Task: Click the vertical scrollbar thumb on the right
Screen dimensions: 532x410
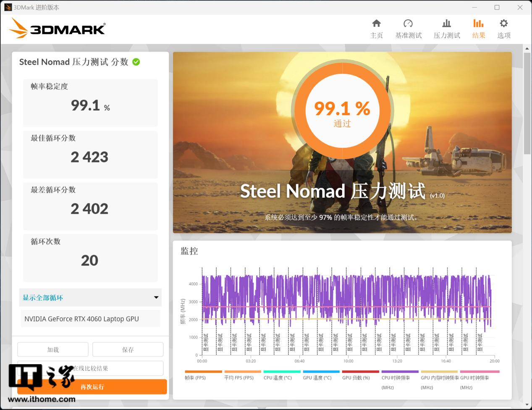Action: coord(527,103)
